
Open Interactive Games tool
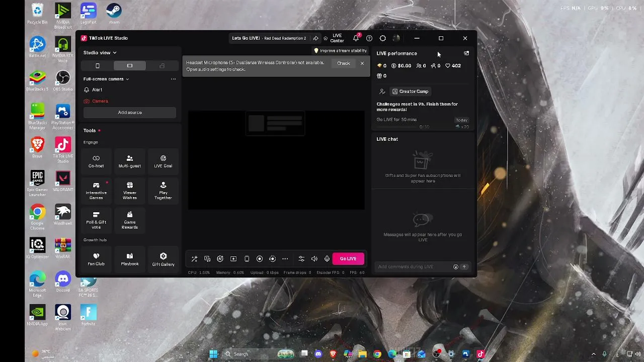pyautogui.click(x=96, y=191)
